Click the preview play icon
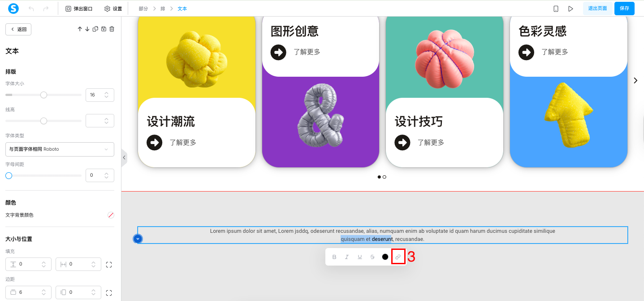The image size is (644, 301). 571,9
